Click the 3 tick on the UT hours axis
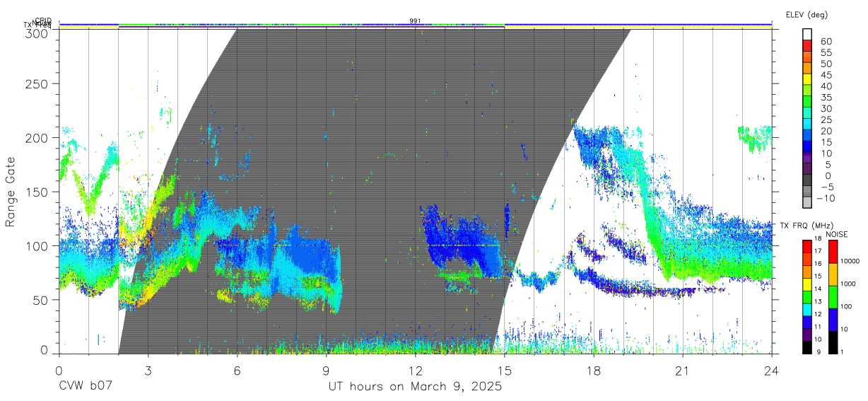The width and height of the screenshot is (868, 401). (x=148, y=371)
